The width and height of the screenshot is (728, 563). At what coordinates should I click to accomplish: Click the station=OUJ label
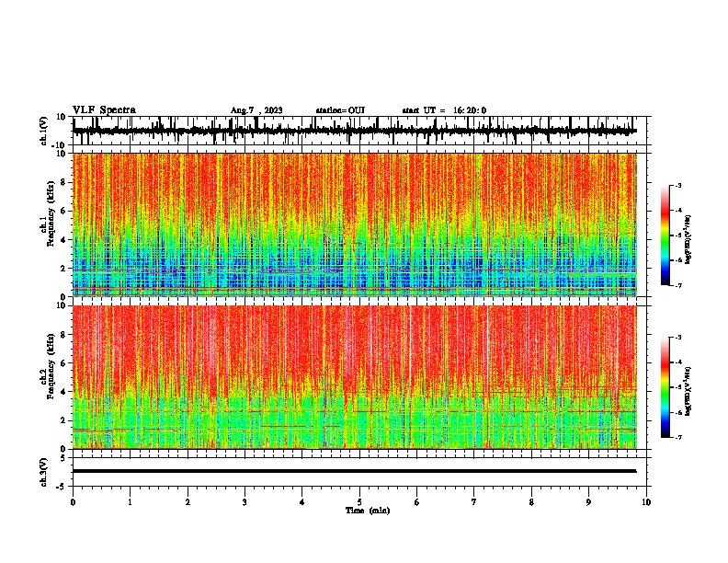coord(340,110)
